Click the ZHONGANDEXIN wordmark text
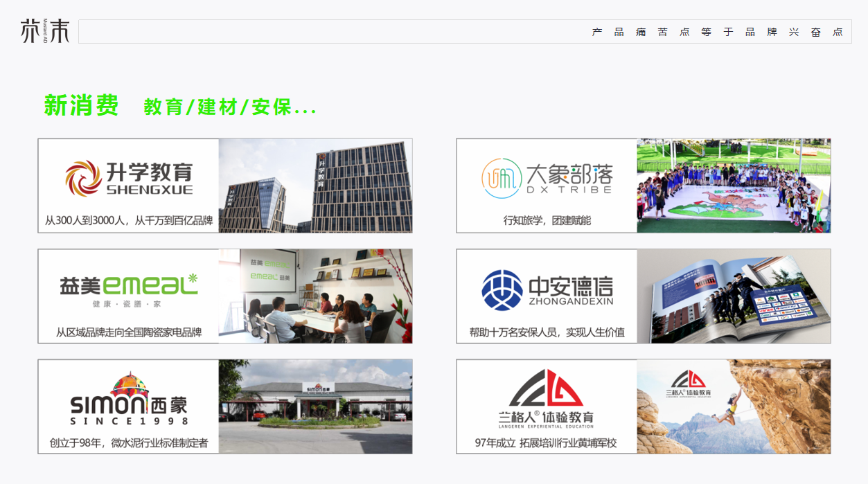Image resolution: width=868 pixels, height=484 pixels. (571, 301)
